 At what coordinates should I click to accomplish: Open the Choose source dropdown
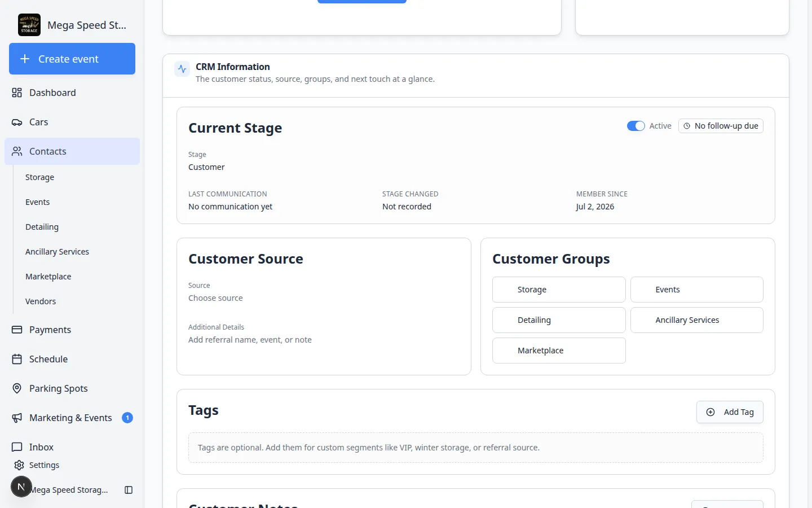coord(215,298)
